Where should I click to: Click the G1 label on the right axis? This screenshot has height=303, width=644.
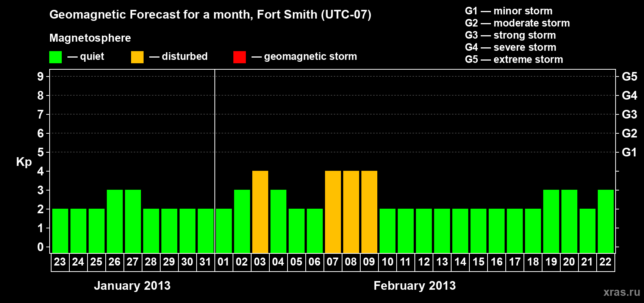pos(630,152)
